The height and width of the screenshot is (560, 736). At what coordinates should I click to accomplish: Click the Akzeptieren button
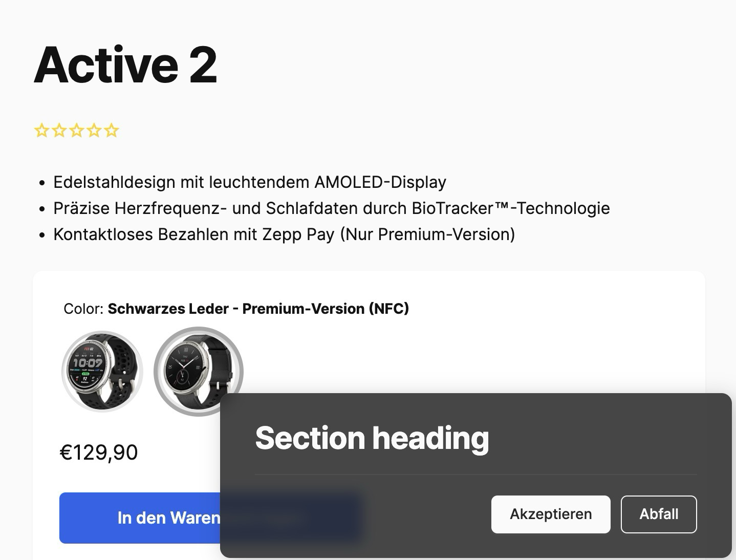tap(551, 514)
